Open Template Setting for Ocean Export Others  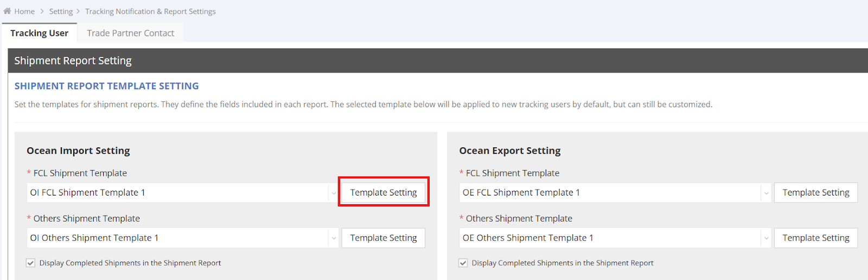pyautogui.click(x=815, y=238)
